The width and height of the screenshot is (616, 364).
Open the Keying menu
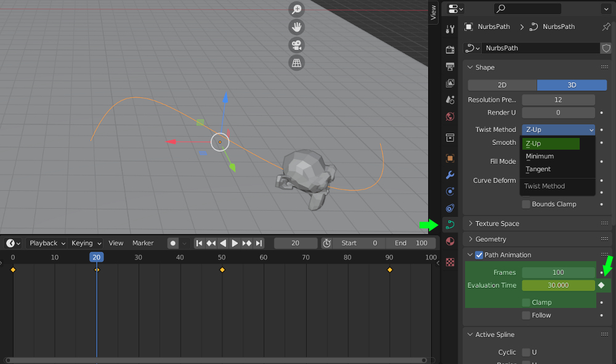[86, 243]
